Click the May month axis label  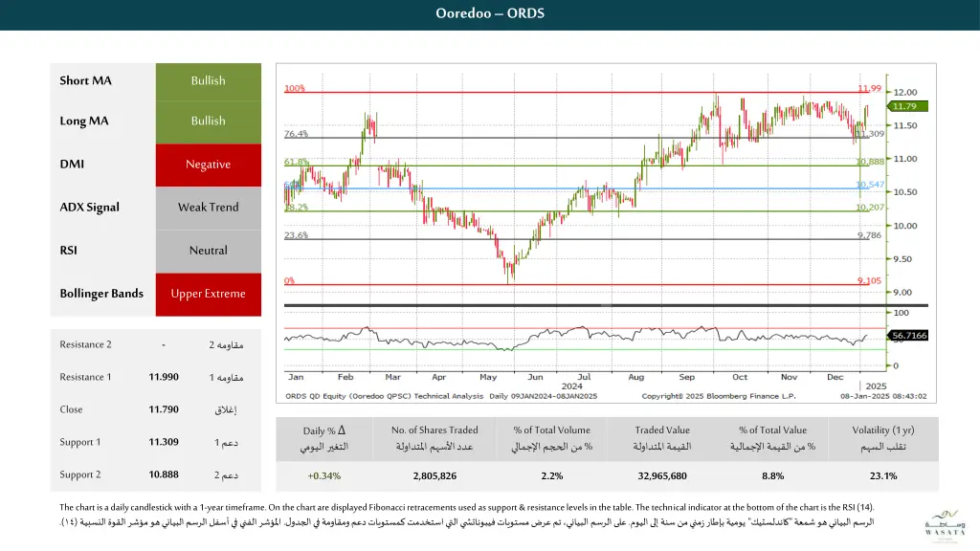tap(488, 377)
